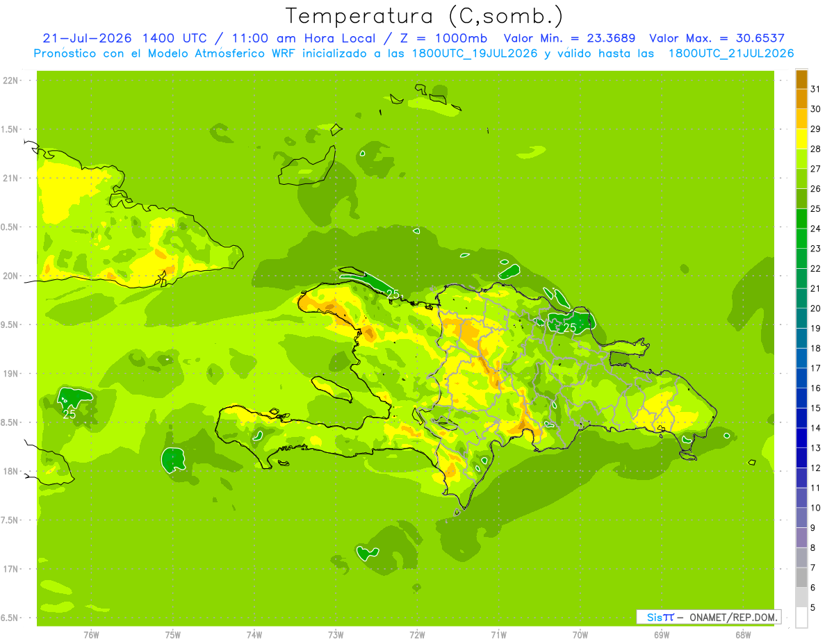This screenshot has height=644, width=834.
Task: Click the '17N' latitude label
Action: 10,569
